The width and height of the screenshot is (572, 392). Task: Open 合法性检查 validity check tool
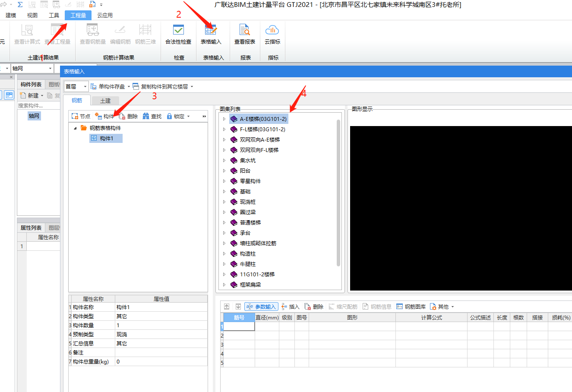[x=178, y=35]
